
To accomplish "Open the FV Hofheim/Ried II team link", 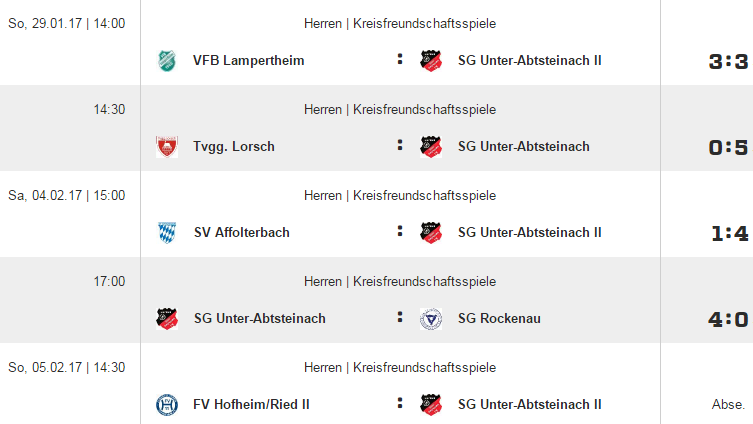I will coord(251,404).
